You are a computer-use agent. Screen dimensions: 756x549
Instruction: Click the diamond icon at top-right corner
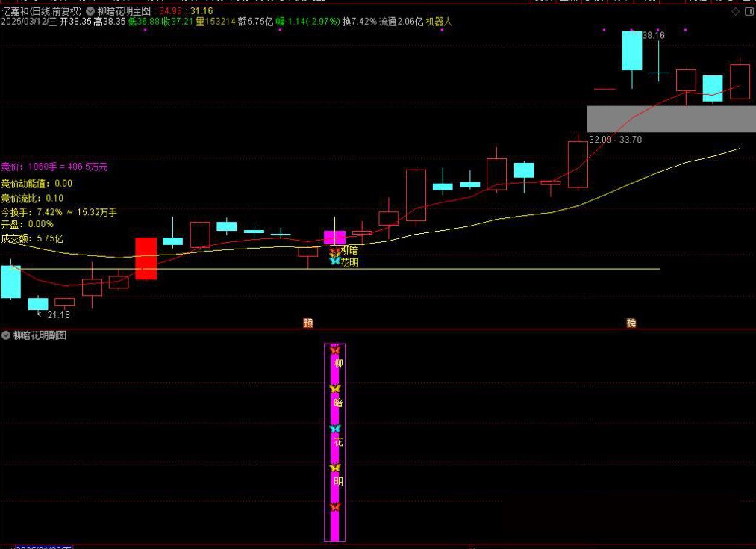[x=735, y=12]
